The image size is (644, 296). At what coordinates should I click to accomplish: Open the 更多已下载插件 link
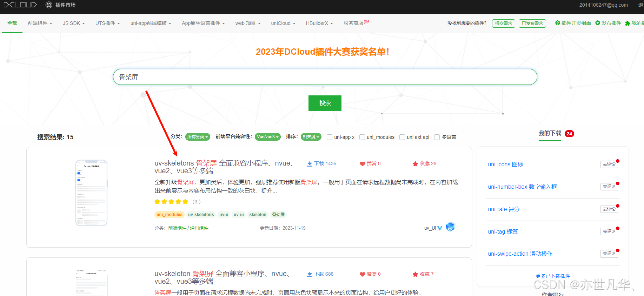tap(553, 276)
